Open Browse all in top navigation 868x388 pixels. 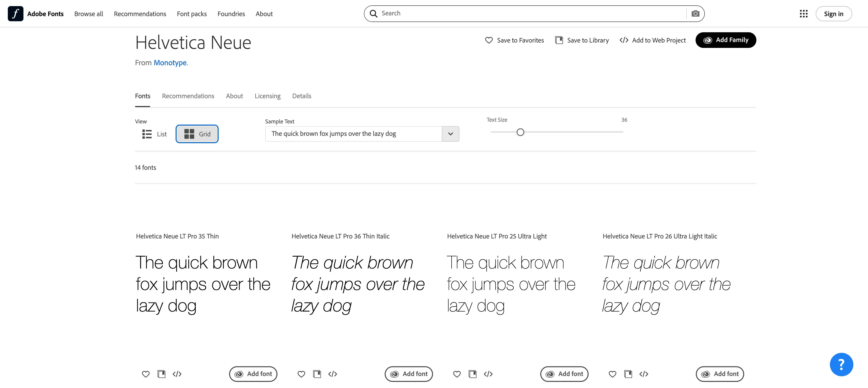point(89,14)
